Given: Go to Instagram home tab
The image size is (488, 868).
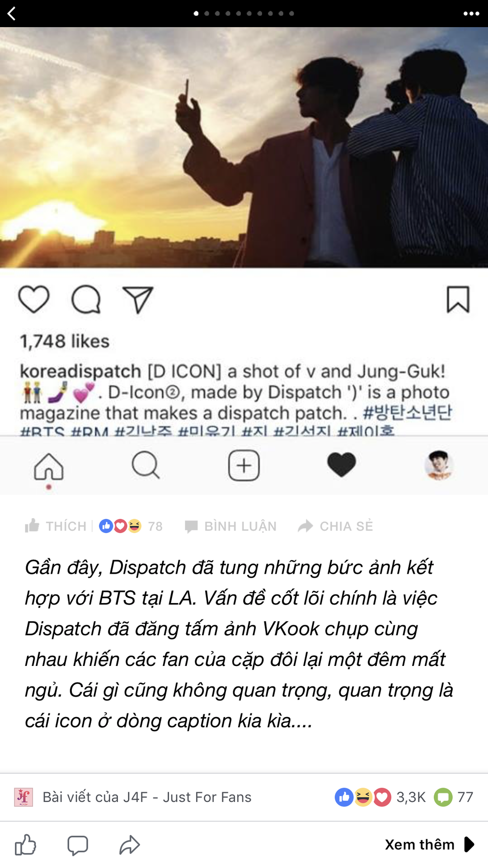Looking at the screenshot, I should (49, 466).
